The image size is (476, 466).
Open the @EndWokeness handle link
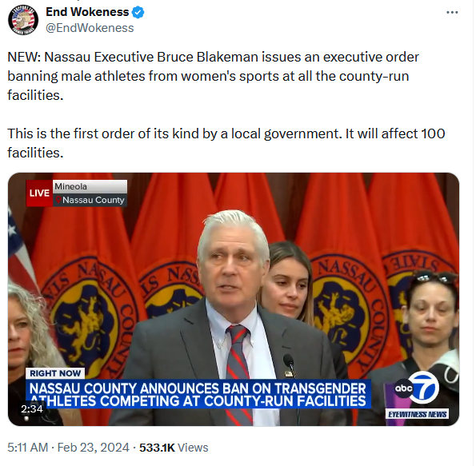click(x=90, y=28)
